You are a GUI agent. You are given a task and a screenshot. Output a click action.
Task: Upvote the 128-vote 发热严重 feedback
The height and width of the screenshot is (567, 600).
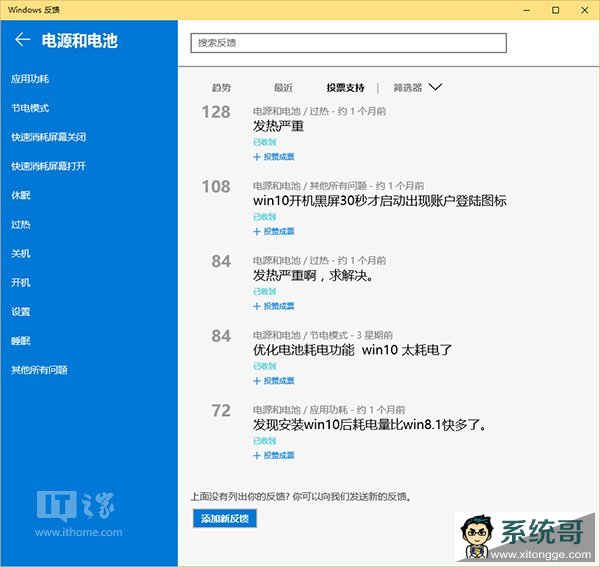click(274, 156)
